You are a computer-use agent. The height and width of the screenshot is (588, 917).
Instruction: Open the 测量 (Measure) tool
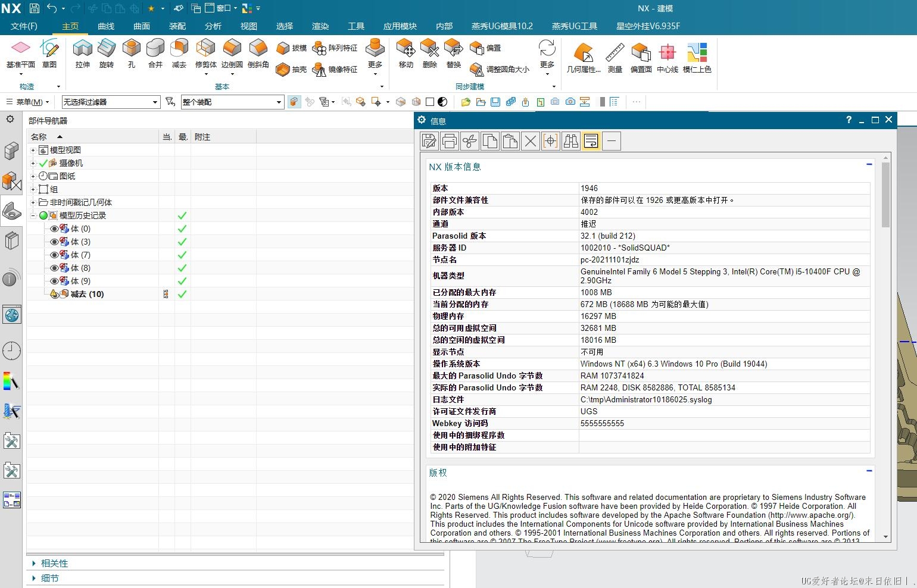pos(615,58)
